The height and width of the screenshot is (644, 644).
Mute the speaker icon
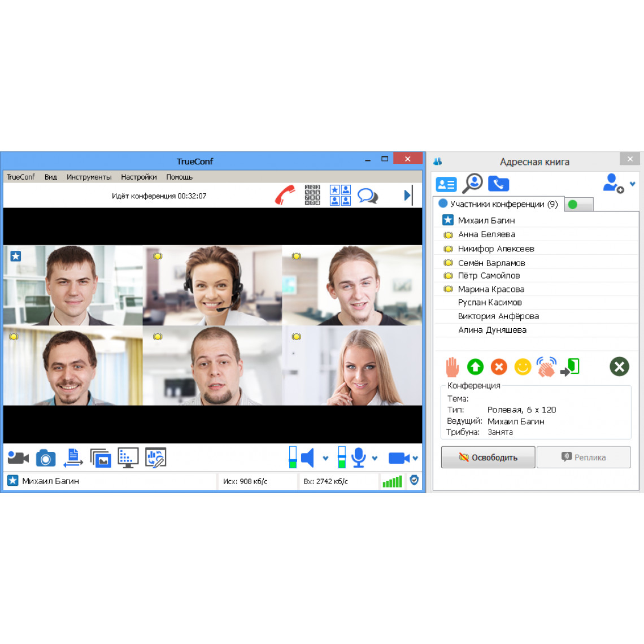click(x=308, y=458)
